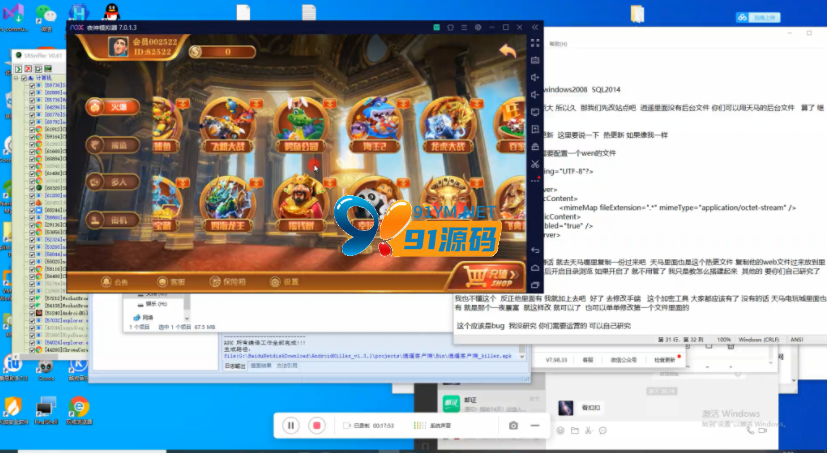Switch to 搜索结果 tab in AndroidKiller
Image resolution: width=836 pixels, height=453 pixels.
click(261, 366)
